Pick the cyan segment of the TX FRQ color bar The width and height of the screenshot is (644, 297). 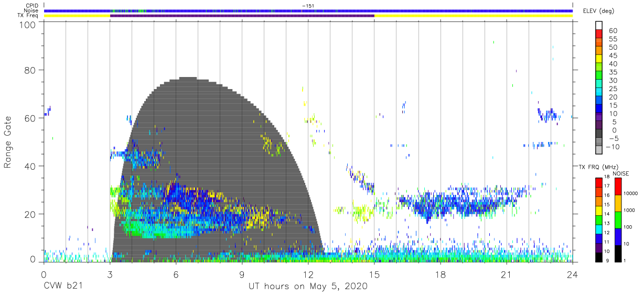pos(598,228)
